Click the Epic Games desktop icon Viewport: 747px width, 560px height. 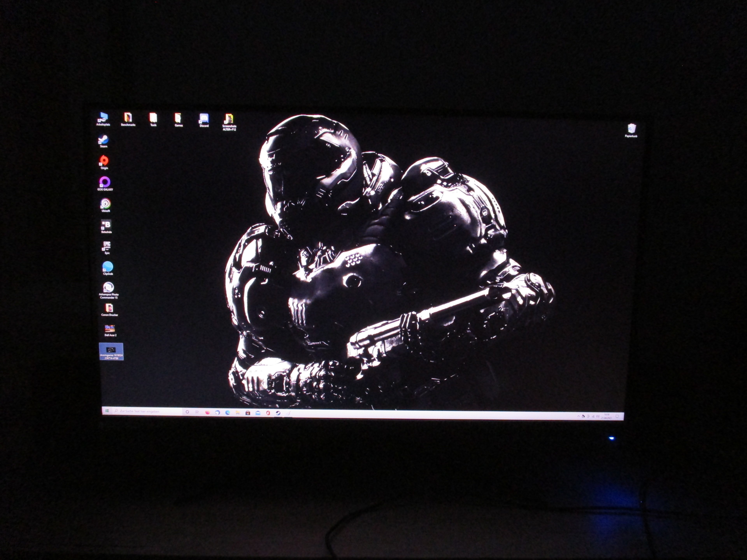click(107, 246)
